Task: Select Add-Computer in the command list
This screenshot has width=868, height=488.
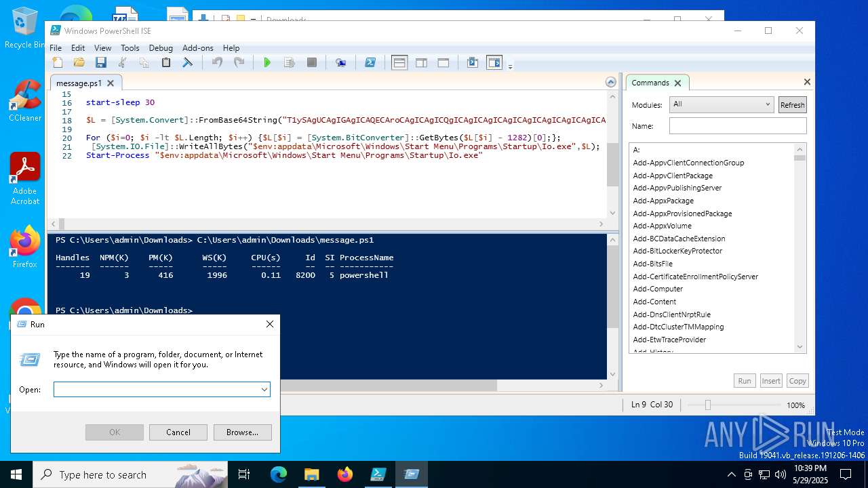Action: coord(658,289)
